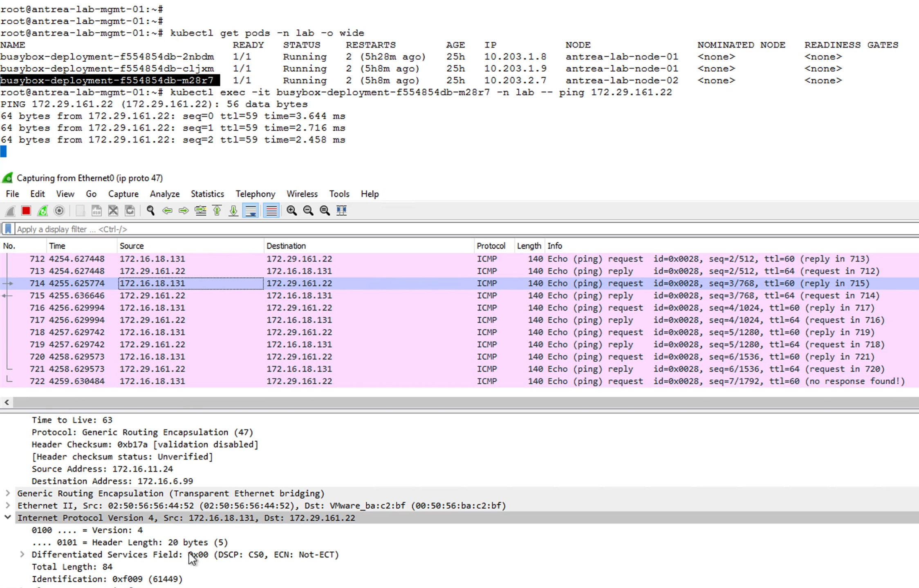The image size is (919, 588).
Task: Collapse the Internet Protocol Version 4 section
Action: pos(8,517)
